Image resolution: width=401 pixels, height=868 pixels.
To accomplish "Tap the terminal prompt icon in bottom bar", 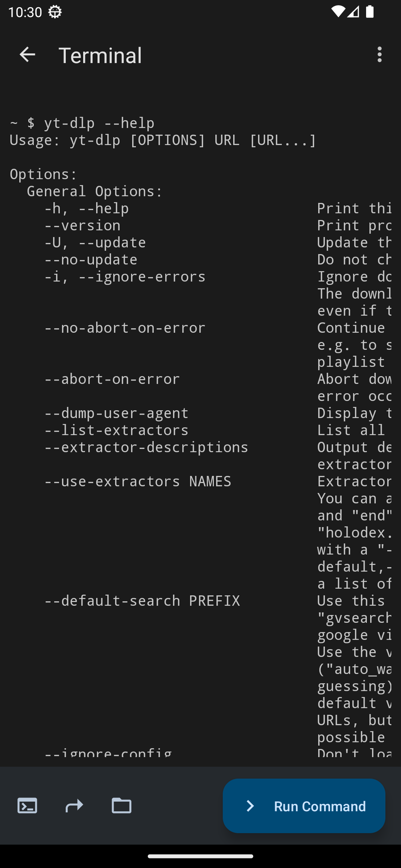I will [x=27, y=806].
